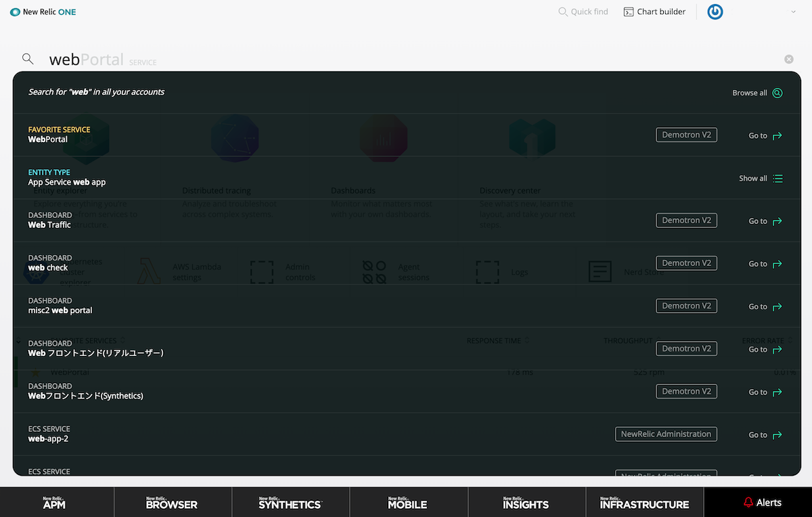Click Browse all link
This screenshot has width=812, height=517.
tap(750, 93)
